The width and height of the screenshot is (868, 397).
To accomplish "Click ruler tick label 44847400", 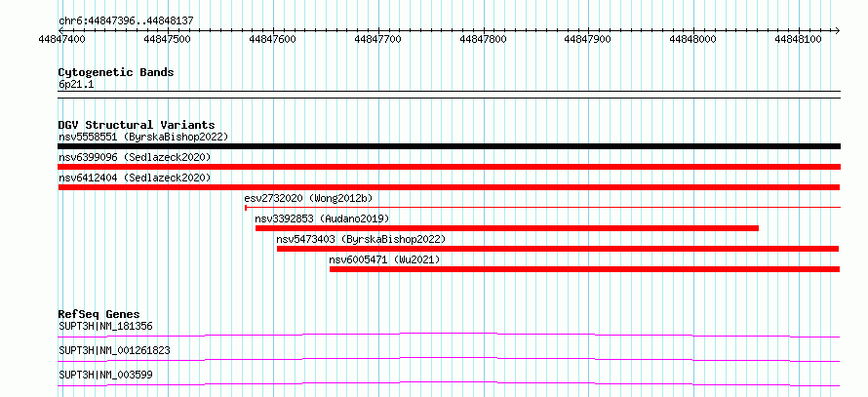I will [x=62, y=39].
